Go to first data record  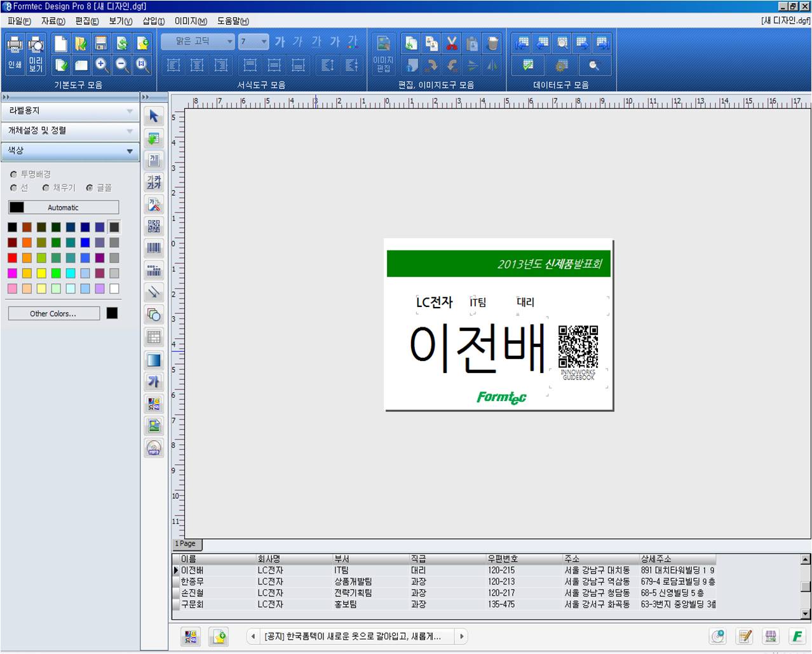coord(522,44)
